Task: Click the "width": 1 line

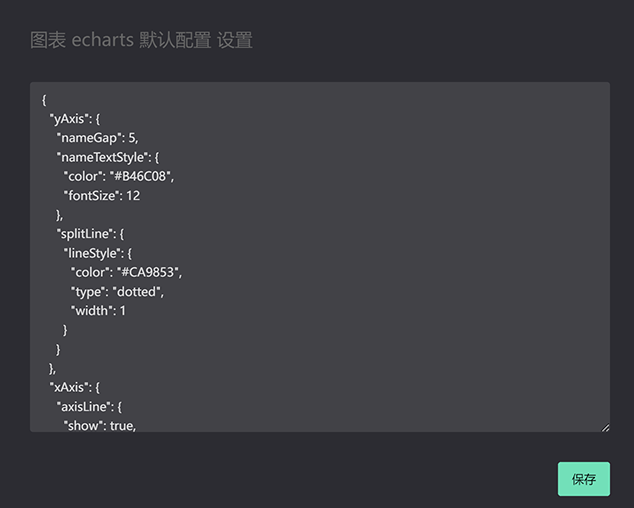Action: (x=98, y=311)
